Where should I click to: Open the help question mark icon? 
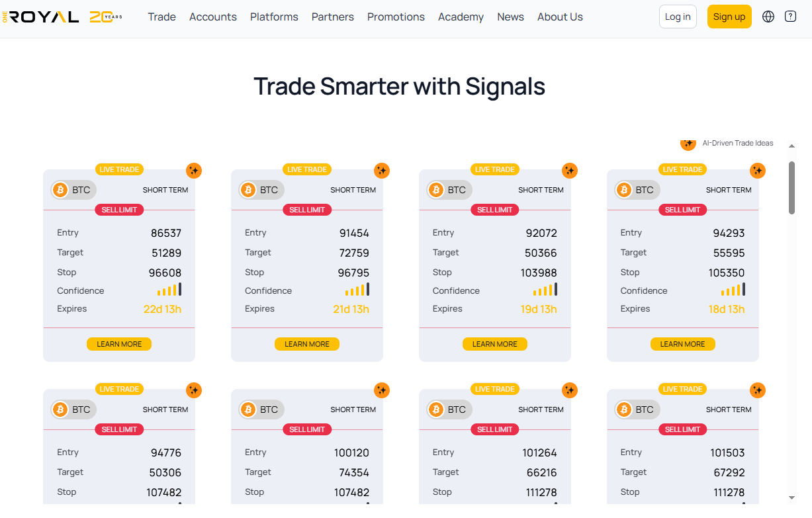790,17
